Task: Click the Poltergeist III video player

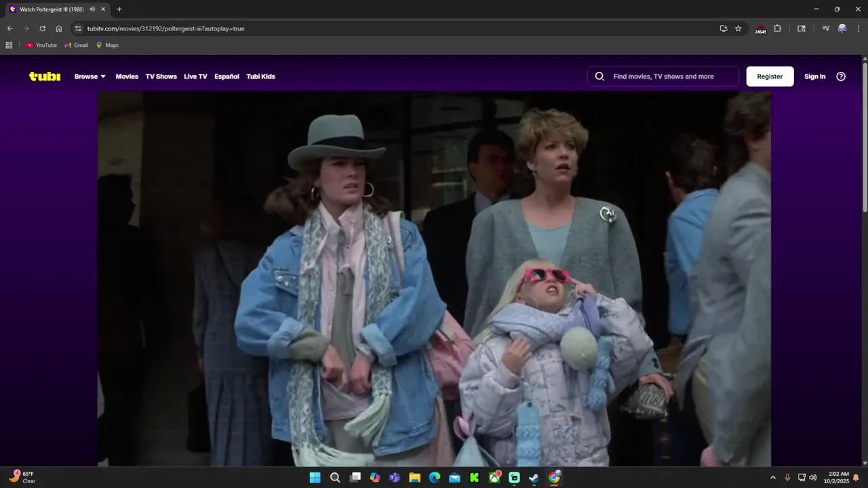Action: point(434,279)
